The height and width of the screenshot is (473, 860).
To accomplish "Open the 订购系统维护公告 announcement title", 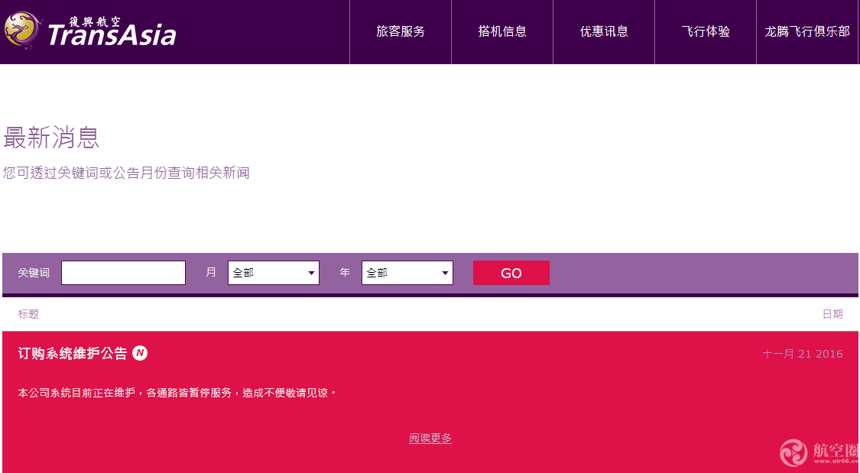I will click(x=73, y=354).
